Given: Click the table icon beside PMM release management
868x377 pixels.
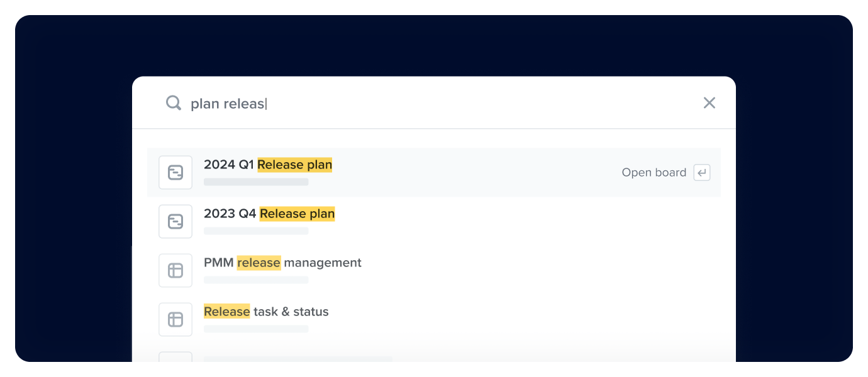Looking at the screenshot, I should tap(175, 270).
